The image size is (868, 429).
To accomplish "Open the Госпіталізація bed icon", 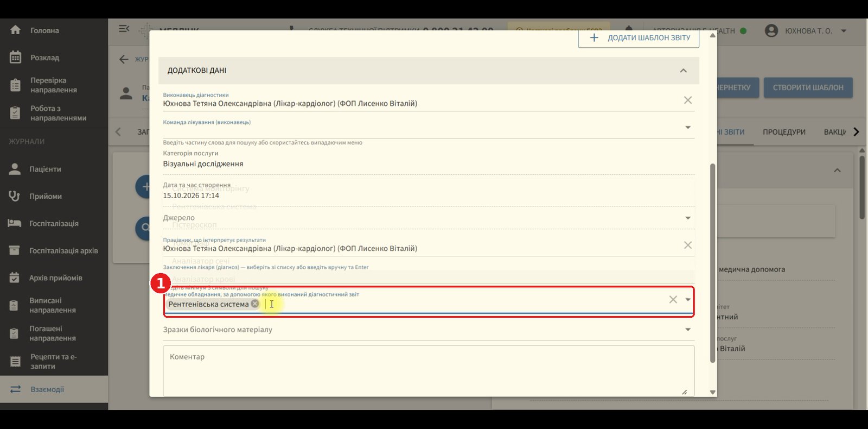I will click(15, 223).
